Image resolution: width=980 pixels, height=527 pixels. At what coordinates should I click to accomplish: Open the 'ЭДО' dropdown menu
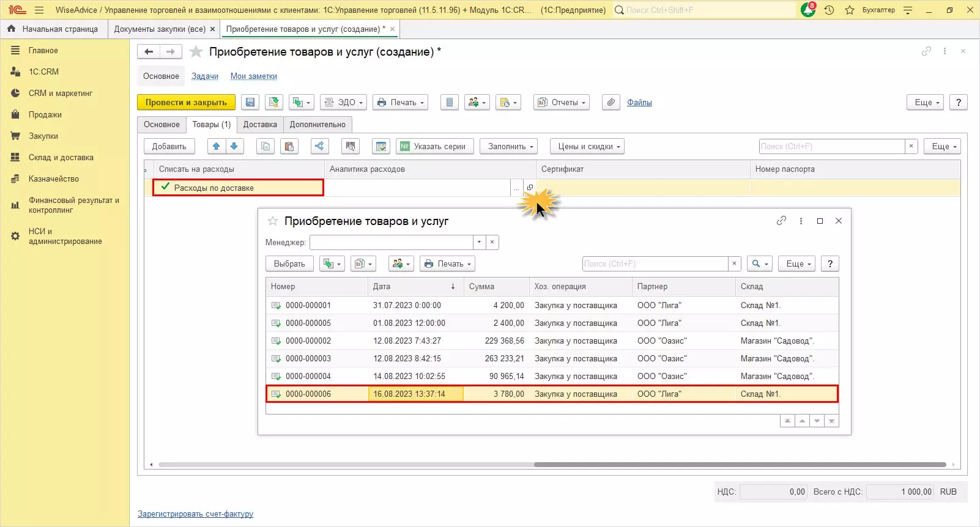click(x=343, y=103)
